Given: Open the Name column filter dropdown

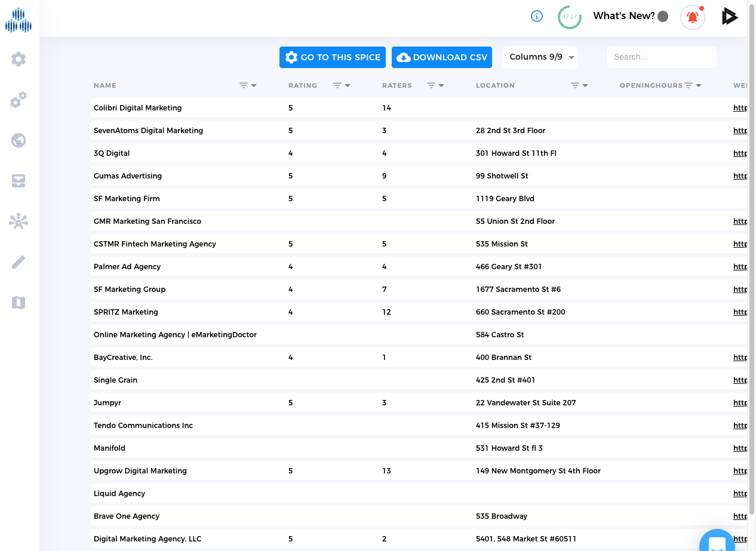Looking at the screenshot, I should point(248,85).
